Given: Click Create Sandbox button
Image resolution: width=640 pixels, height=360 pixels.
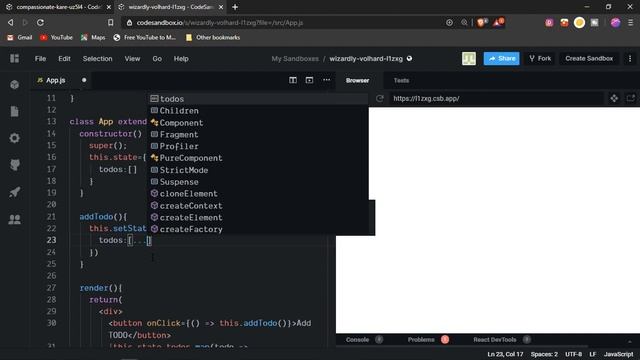Looking at the screenshot, I should point(589,58).
